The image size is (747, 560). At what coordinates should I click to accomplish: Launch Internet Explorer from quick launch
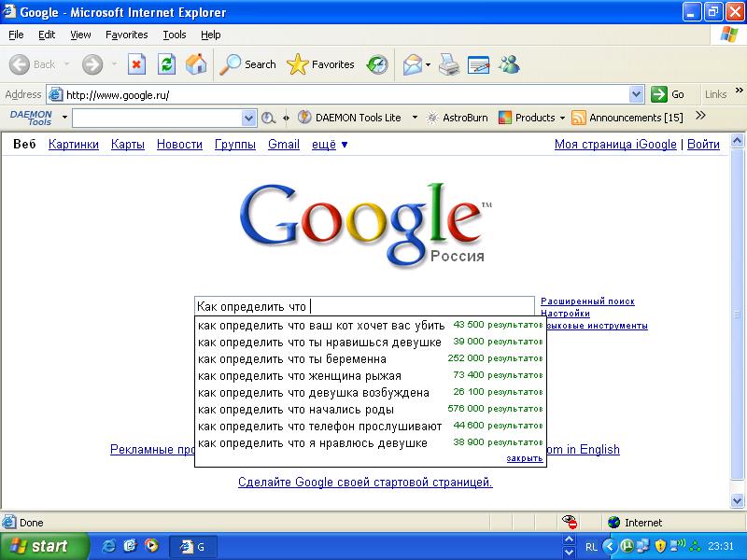pos(109,546)
